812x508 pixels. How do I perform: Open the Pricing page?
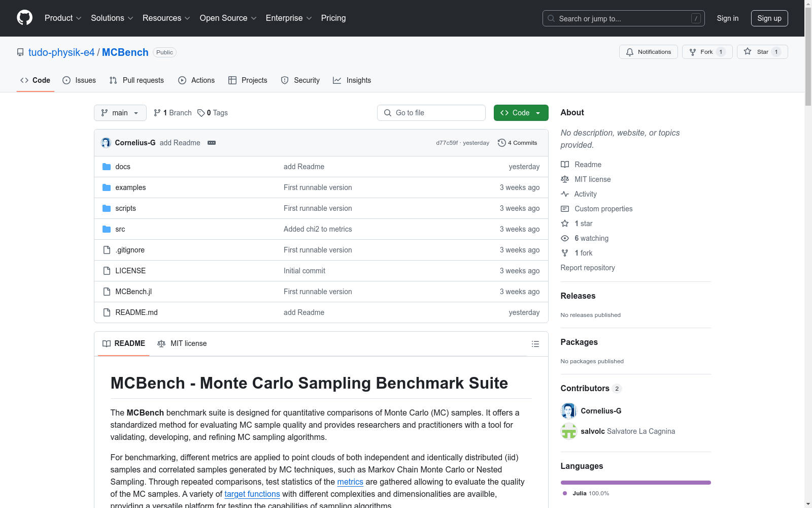(x=333, y=18)
